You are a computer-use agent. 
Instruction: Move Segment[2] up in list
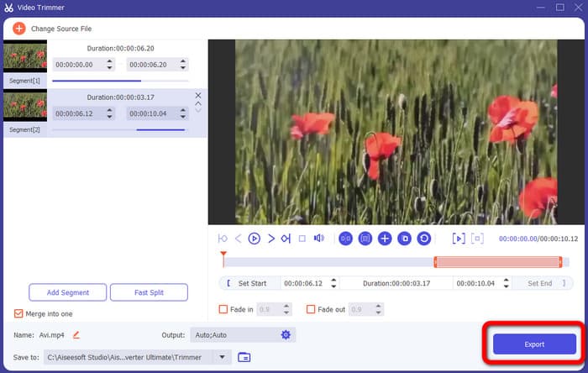198,103
